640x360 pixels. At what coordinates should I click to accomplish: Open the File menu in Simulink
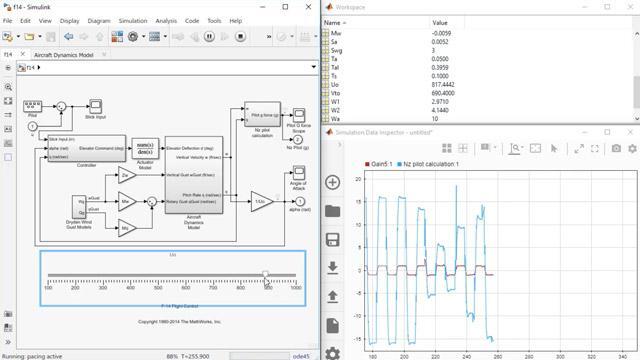[x=7, y=21]
